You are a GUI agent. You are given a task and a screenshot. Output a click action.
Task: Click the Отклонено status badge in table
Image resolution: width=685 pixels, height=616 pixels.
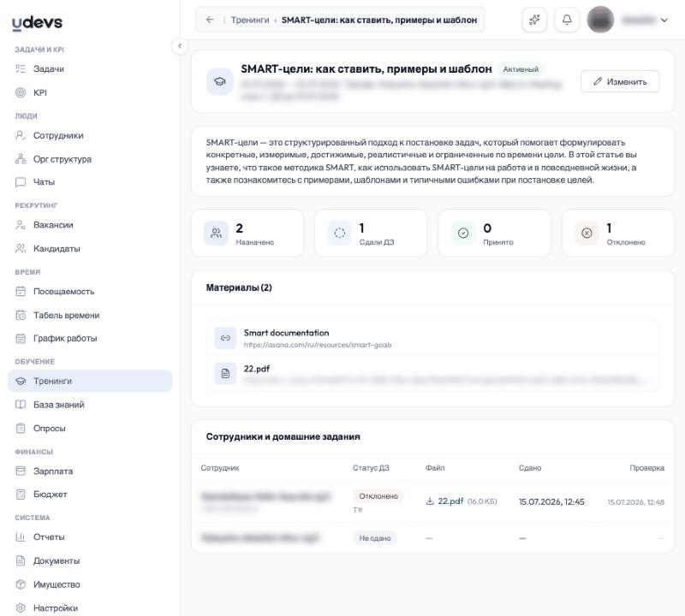pos(378,496)
